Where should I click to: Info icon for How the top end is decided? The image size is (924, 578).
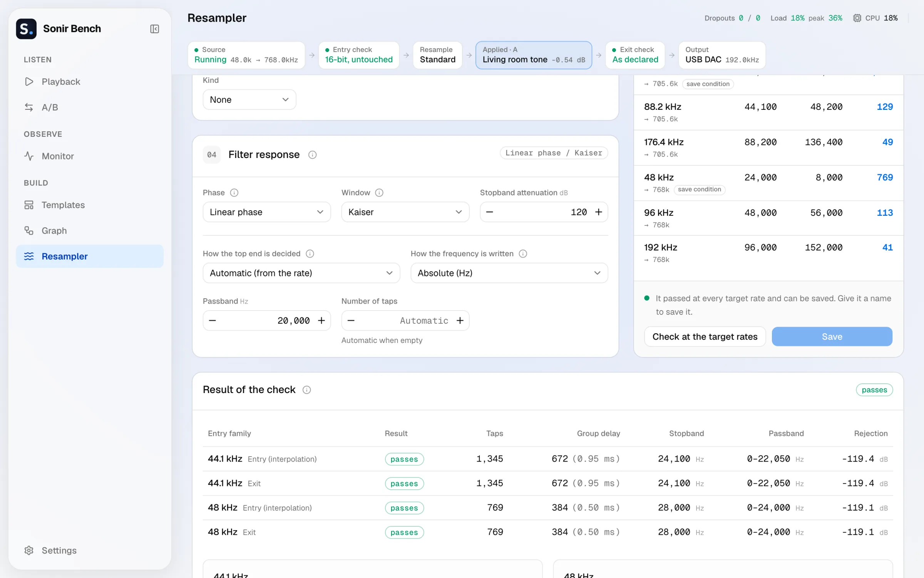click(x=310, y=254)
